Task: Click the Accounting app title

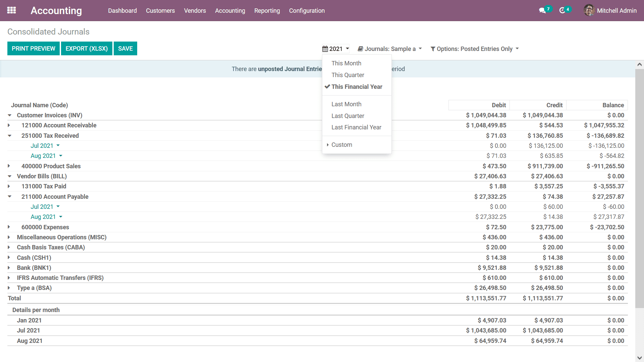Action: tap(56, 11)
